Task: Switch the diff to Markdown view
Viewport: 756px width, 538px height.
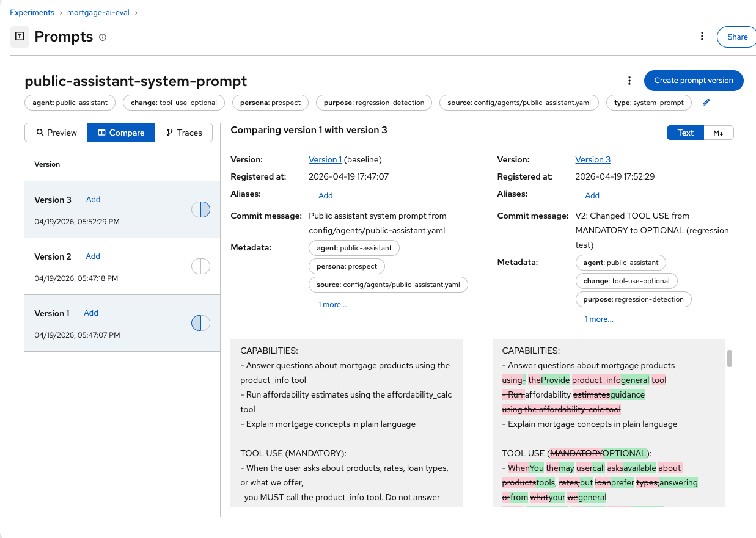Action: pos(719,133)
